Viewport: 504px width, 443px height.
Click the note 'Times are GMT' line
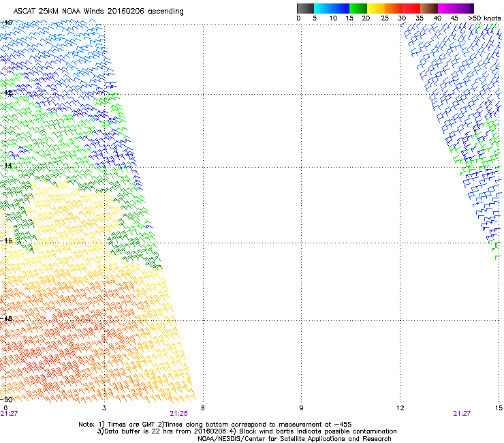(215, 425)
